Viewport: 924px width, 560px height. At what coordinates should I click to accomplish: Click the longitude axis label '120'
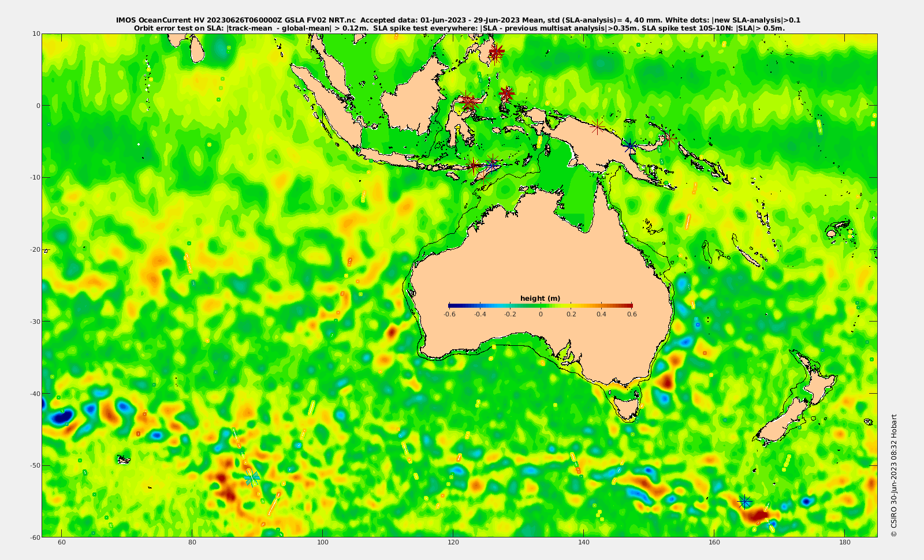(x=453, y=543)
